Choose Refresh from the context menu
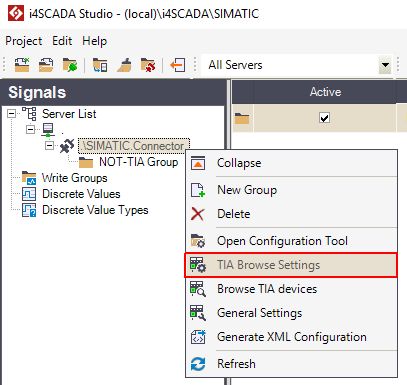Viewport: 407px width, 385px height. [x=291, y=364]
